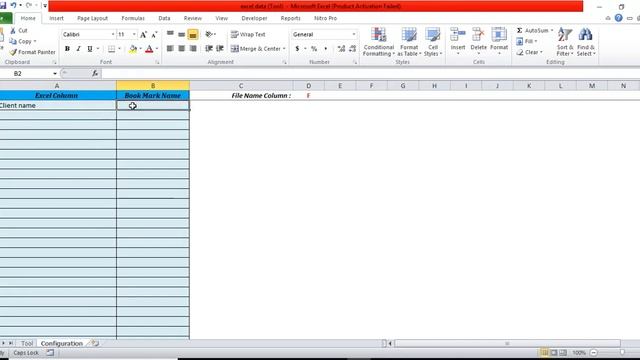Open number format dropdown General
The image size is (640, 360).
(x=353, y=35)
